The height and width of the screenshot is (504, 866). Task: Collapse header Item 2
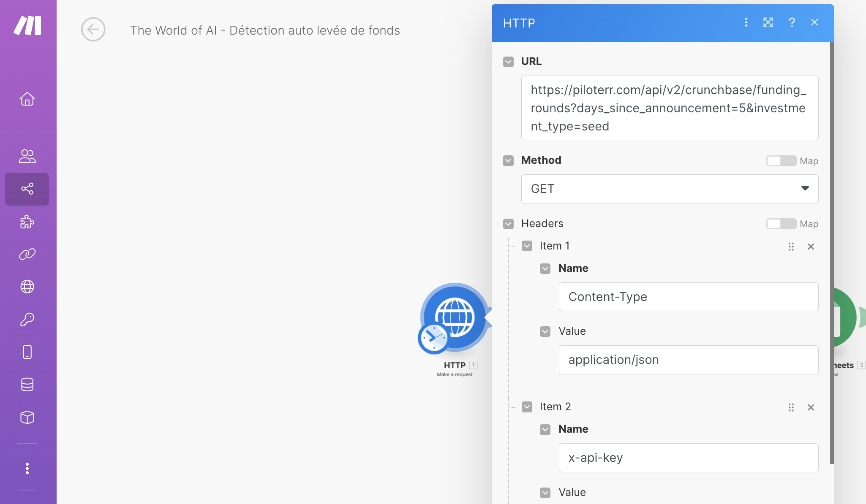coord(527,407)
